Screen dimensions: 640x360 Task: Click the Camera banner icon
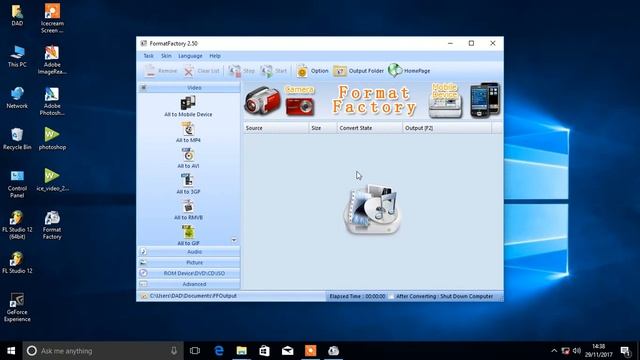coord(300,100)
